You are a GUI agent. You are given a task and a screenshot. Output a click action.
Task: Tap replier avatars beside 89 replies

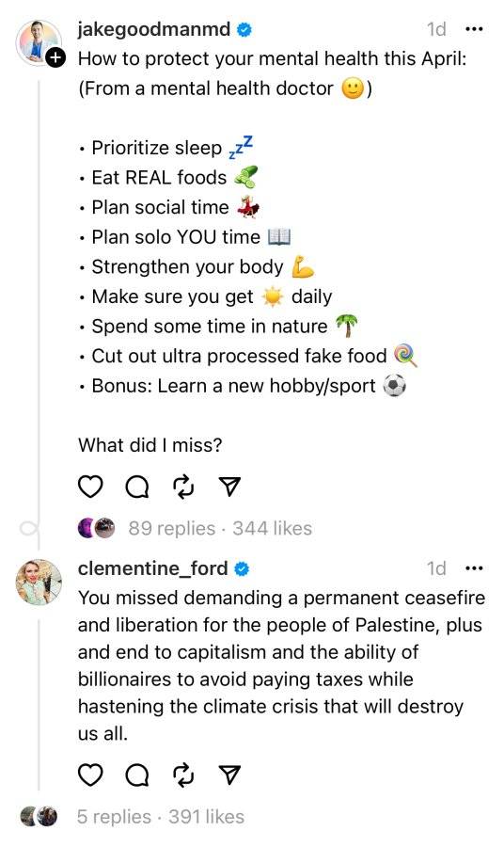click(x=97, y=528)
